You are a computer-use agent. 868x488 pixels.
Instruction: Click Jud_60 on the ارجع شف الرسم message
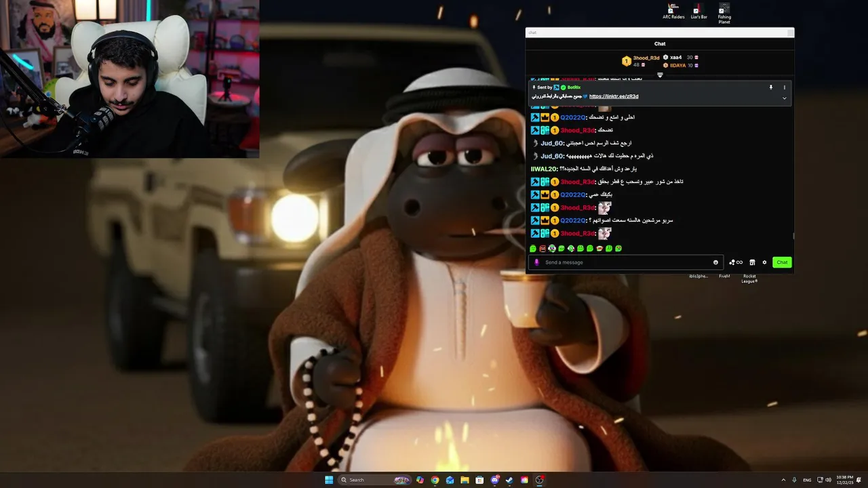point(553,143)
